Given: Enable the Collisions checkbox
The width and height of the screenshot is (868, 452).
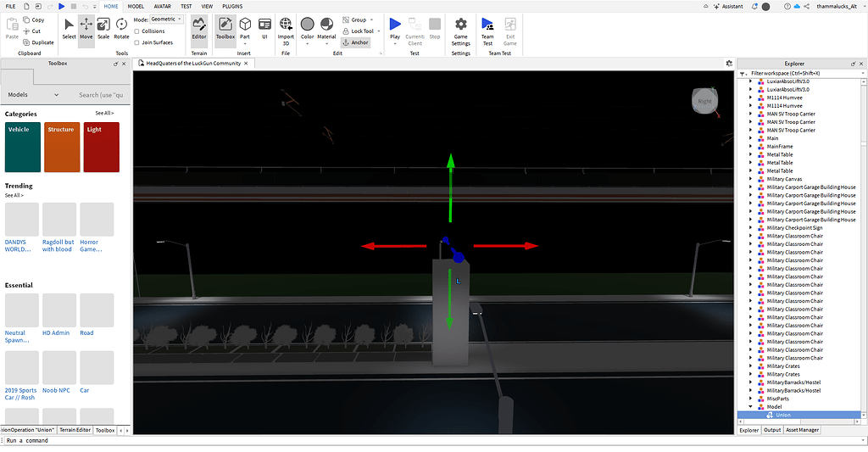Looking at the screenshot, I should [x=136, y=31].
